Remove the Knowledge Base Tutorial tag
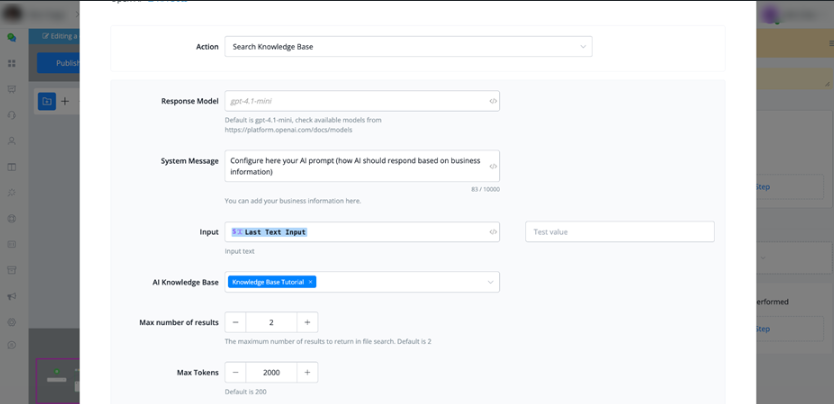The width and height of the screenshot is (834, 404). coord(311,283)
